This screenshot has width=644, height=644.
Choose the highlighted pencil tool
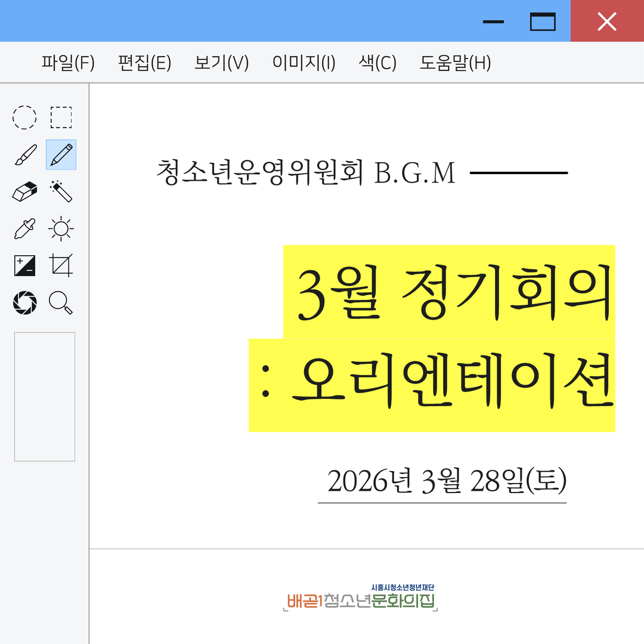click(x=61, y=155)
